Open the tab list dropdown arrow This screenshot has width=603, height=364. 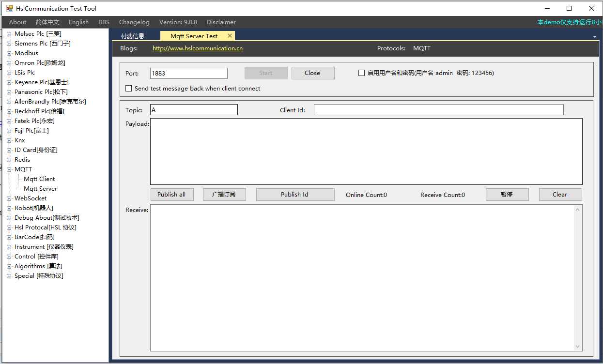(594, 37)
